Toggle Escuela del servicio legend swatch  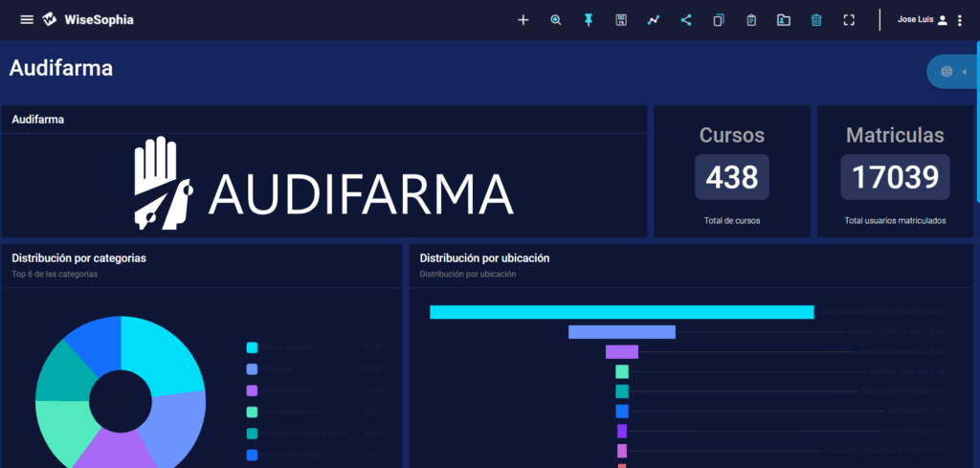(x=252, y=456)
